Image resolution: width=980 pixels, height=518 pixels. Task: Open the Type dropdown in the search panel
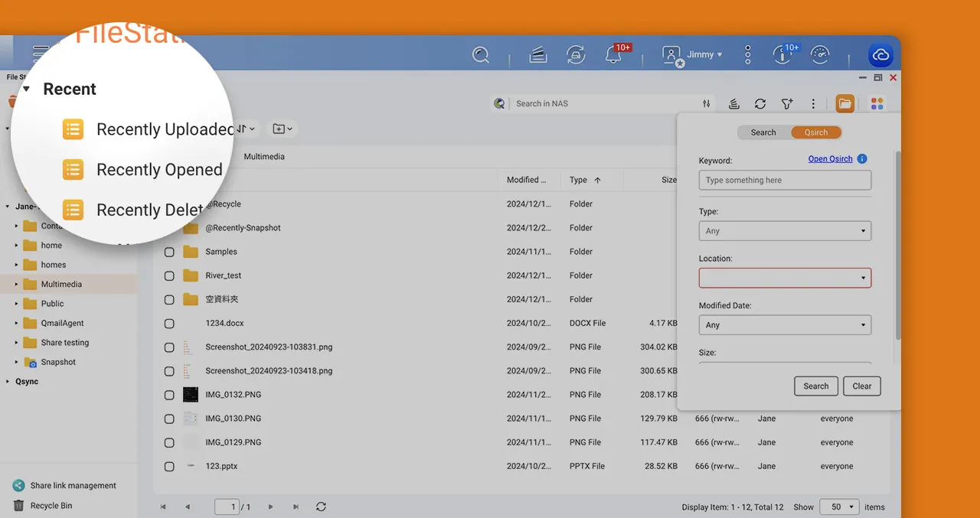(785, 230)
